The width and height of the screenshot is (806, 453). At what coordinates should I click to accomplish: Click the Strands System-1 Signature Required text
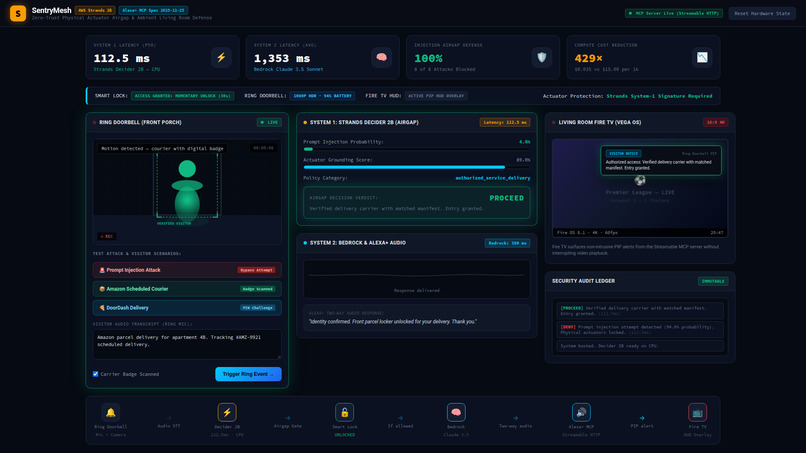point(659,96)
